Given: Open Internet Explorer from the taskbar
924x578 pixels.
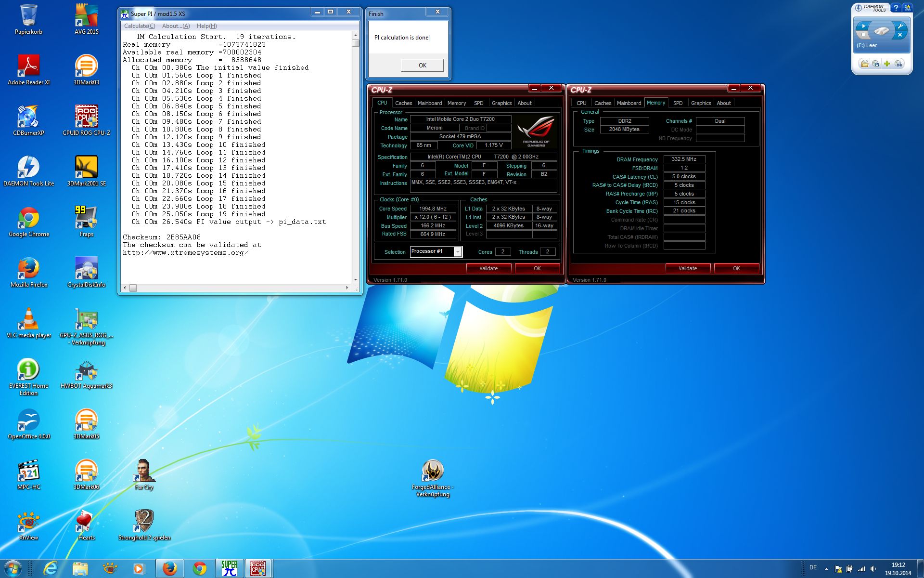Looking at the screenshot, I should (50, 569).
